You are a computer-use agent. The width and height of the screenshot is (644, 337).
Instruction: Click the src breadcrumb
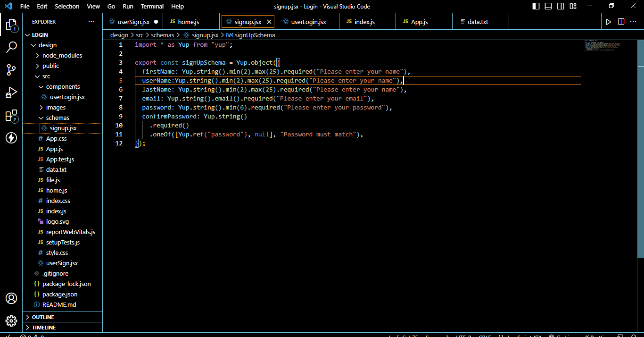click(140, 35)
